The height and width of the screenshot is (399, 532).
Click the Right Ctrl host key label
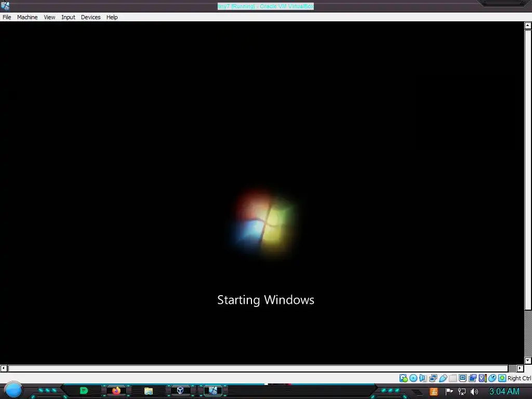[519, 378]
